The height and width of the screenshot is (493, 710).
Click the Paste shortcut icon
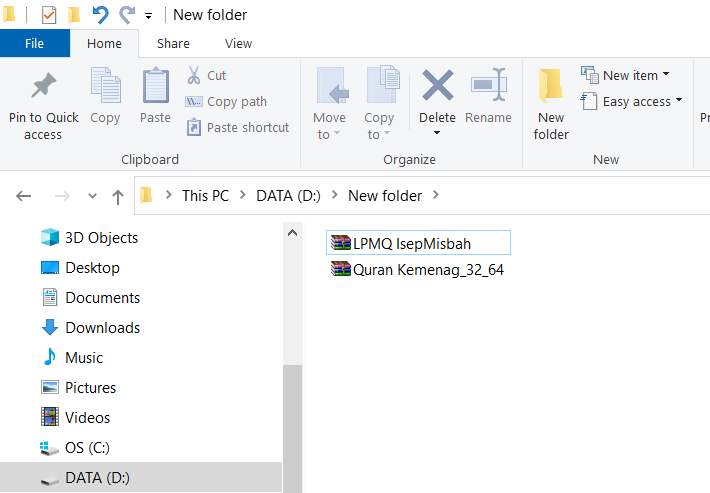(x=194, y=127)
